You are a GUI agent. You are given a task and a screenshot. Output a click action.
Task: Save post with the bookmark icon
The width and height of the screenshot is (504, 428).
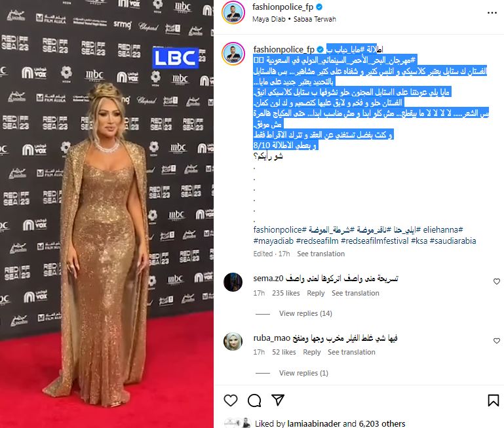point(494,400)
